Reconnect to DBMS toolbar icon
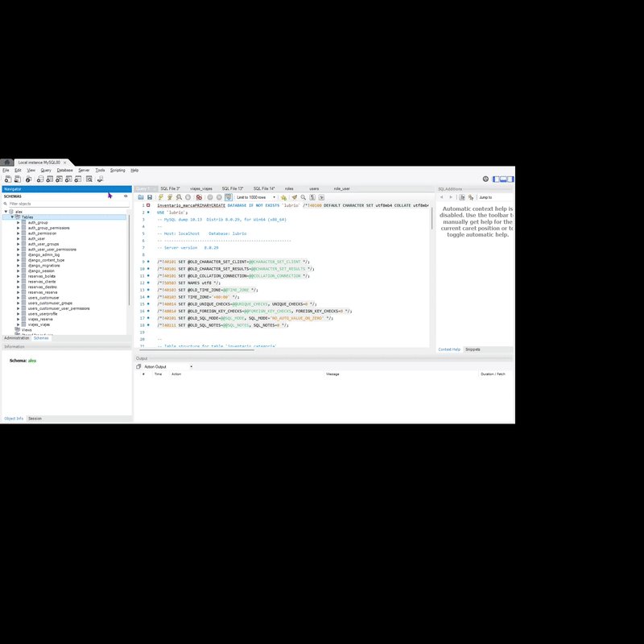Screen dimensions: 644x644 click(100, 179)
